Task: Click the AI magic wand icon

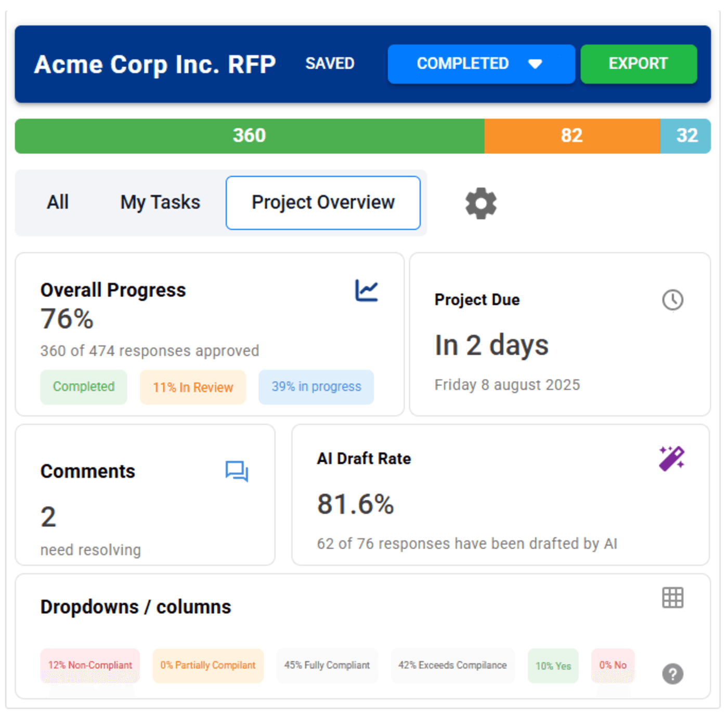Action: pyautogui.click(x=672, y=457)
